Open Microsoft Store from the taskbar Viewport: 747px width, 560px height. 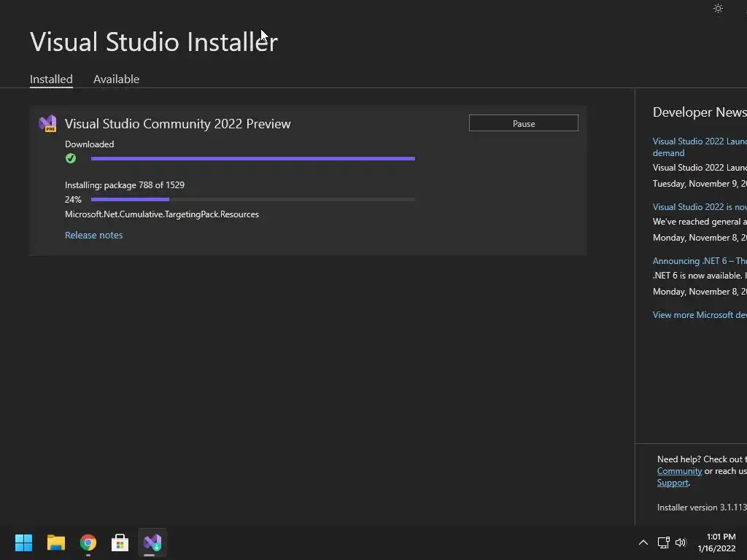click(x=120, y=542)
